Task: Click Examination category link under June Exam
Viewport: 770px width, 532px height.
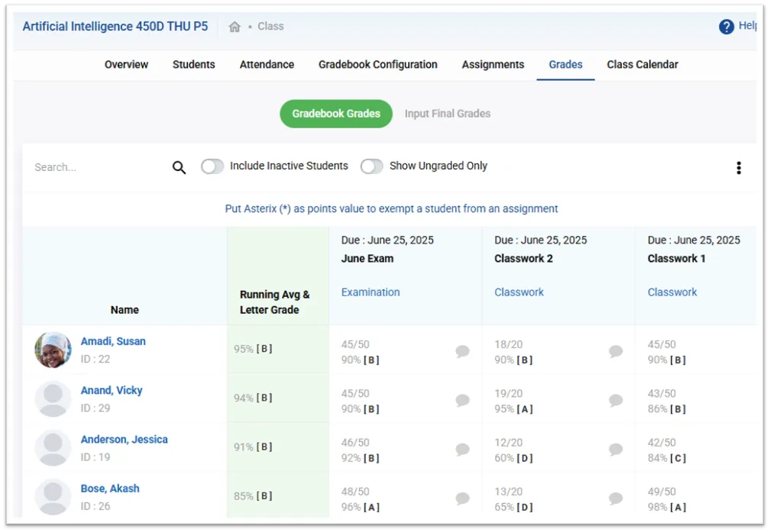Action: coord(370,292)
